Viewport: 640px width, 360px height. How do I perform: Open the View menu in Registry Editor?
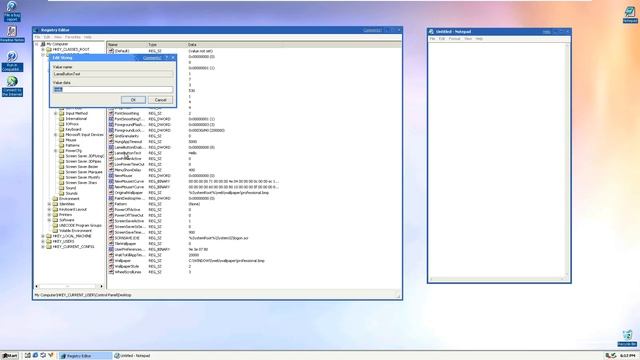(x=58, y=37)
